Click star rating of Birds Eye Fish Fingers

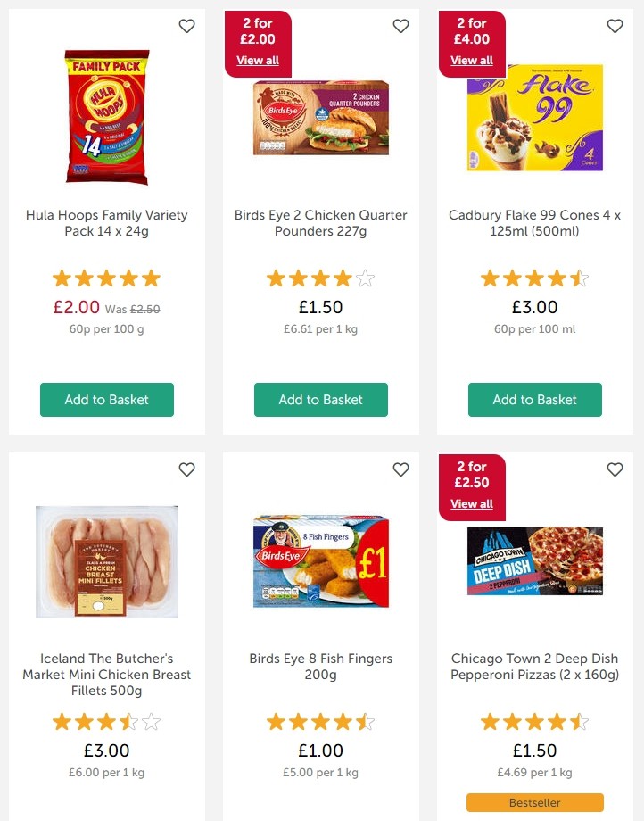[x=321, y=722]
